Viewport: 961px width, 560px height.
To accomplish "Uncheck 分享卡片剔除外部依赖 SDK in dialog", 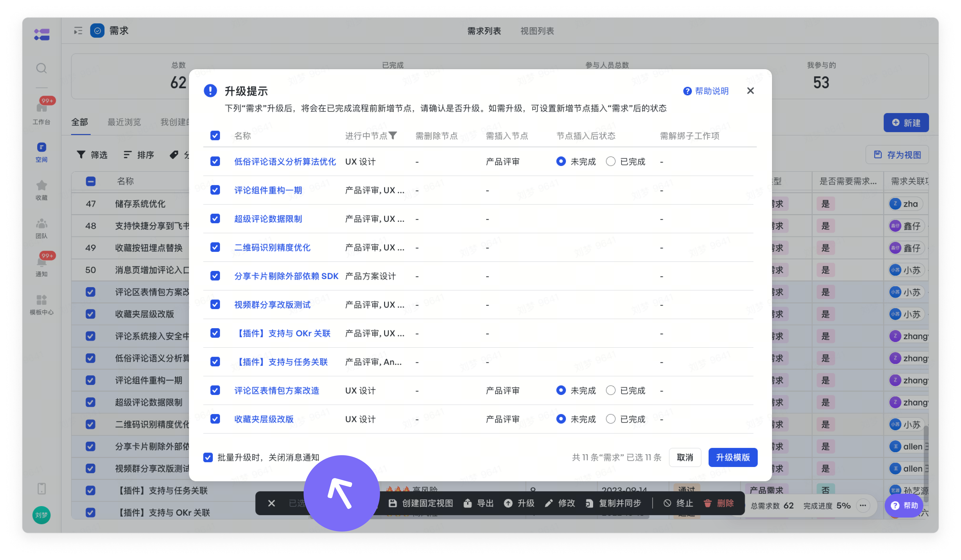I will click(215, 276).
